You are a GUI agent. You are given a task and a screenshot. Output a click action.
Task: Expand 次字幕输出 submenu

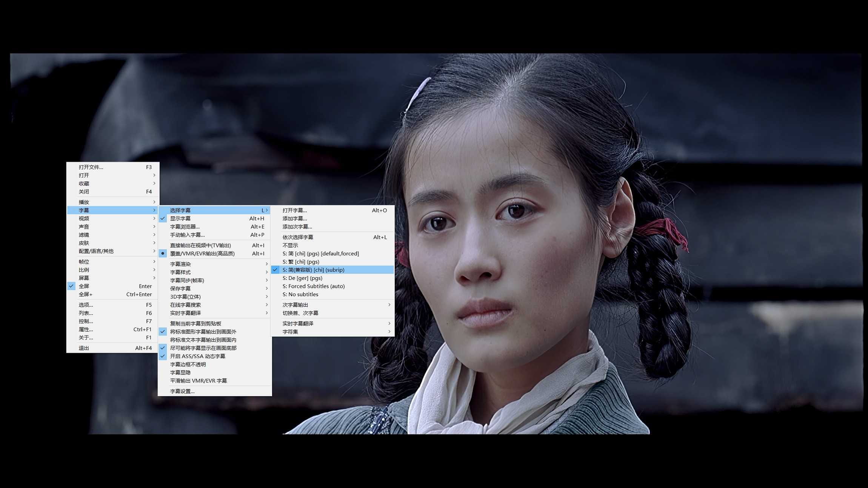coord(332,305)
